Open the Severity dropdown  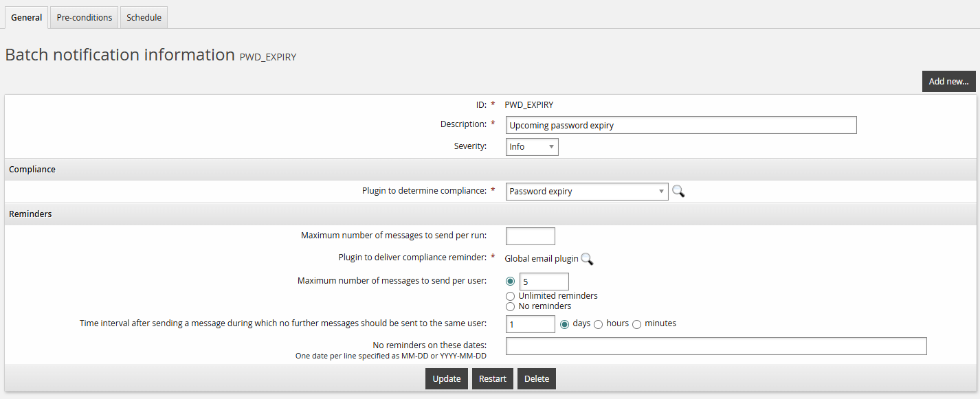(532, 147)
